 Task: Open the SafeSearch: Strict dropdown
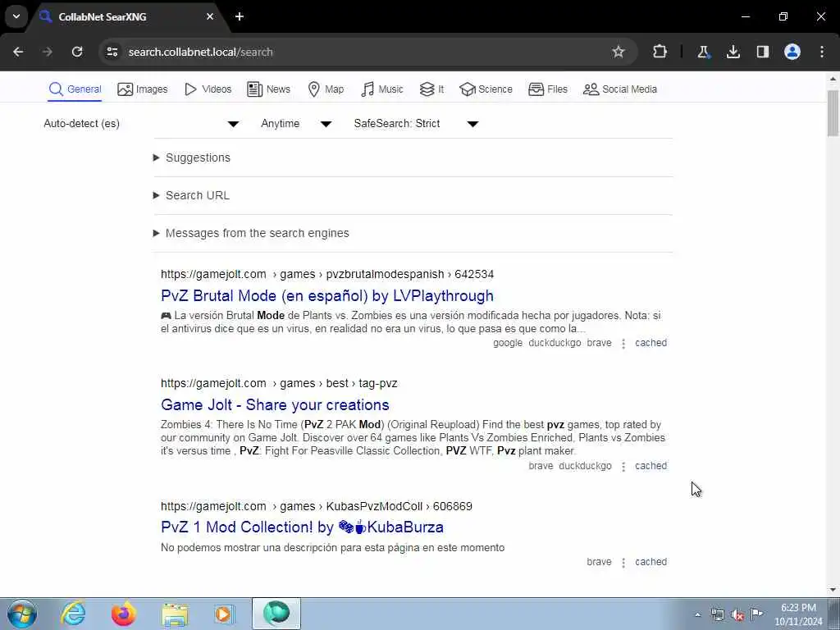click(x=416, y=124)
